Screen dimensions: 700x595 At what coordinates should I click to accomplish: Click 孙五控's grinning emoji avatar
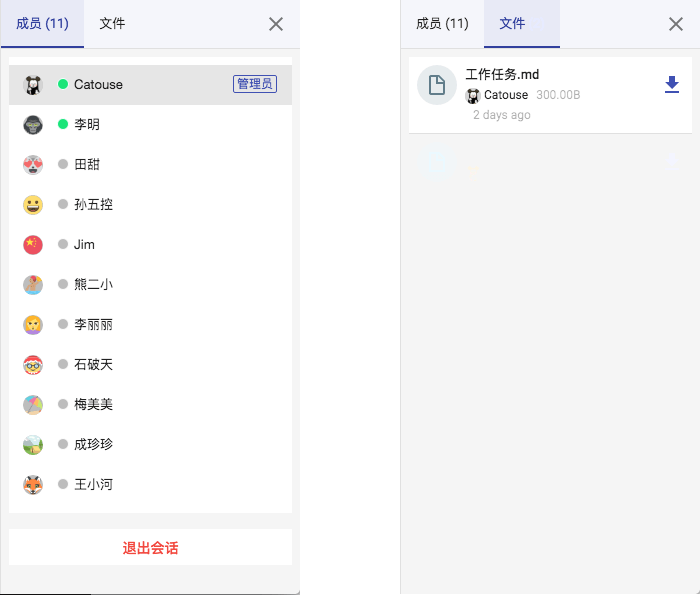click(x=33, y=205)
